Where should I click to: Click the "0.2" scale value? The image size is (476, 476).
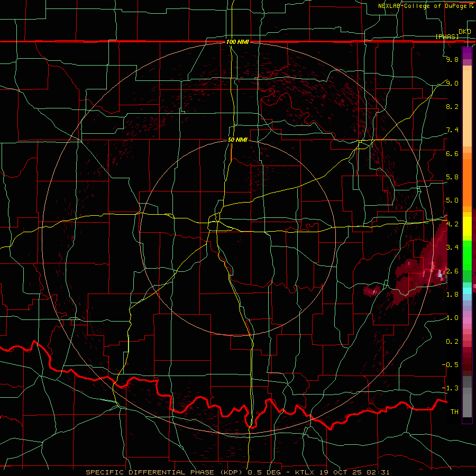(452, 342)
